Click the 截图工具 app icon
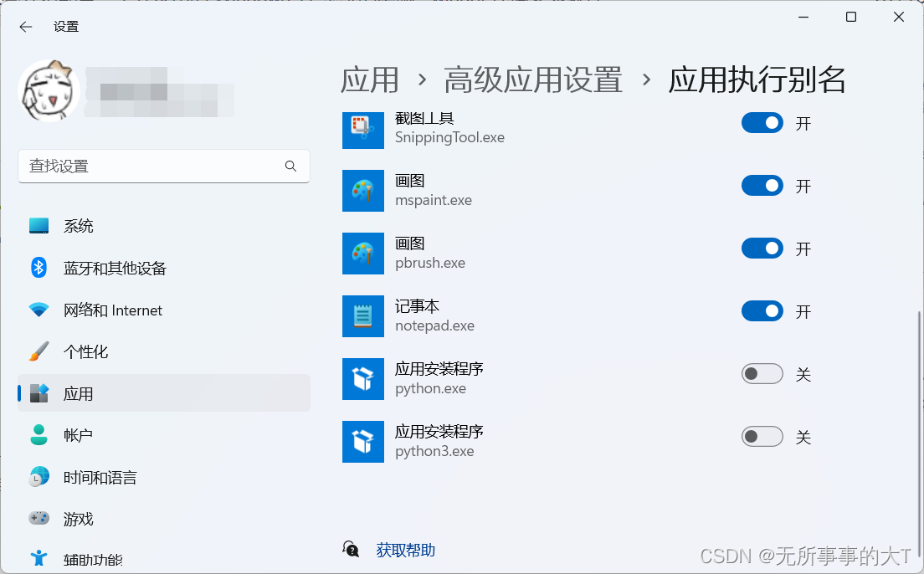Screen dimensions: 924x574 point(362,131)
